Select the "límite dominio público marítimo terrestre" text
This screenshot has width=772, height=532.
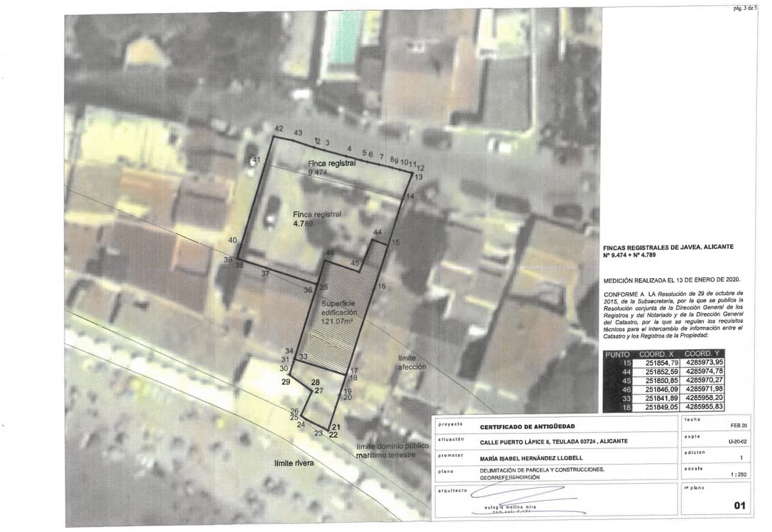[392, 450]
